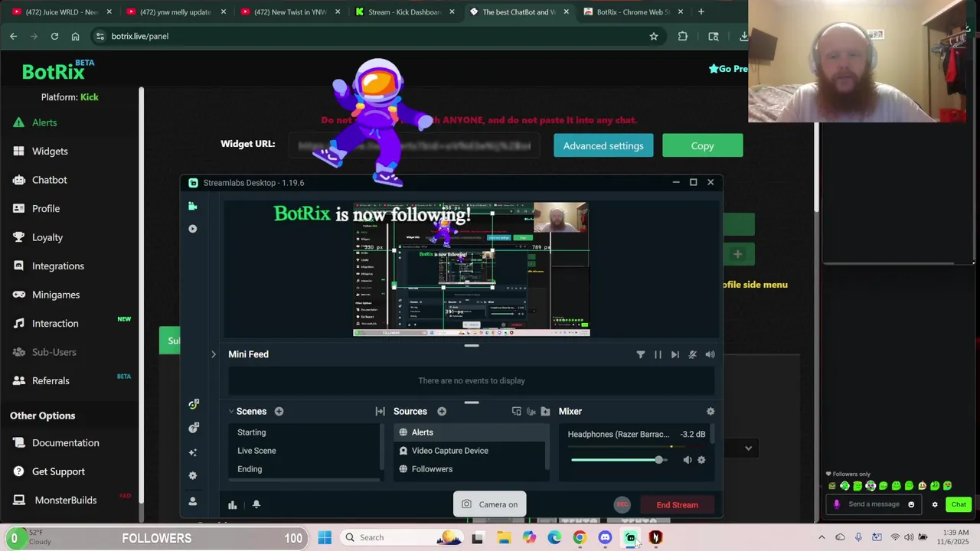The height and width of the screenshot is (551, 980).
Task: Select the Alerts source
Action: pos(471,432)
